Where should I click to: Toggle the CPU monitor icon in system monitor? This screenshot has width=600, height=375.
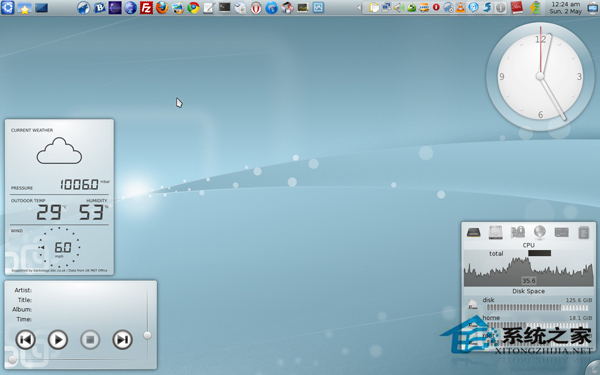pyautogui.click(x=473, y=232)
